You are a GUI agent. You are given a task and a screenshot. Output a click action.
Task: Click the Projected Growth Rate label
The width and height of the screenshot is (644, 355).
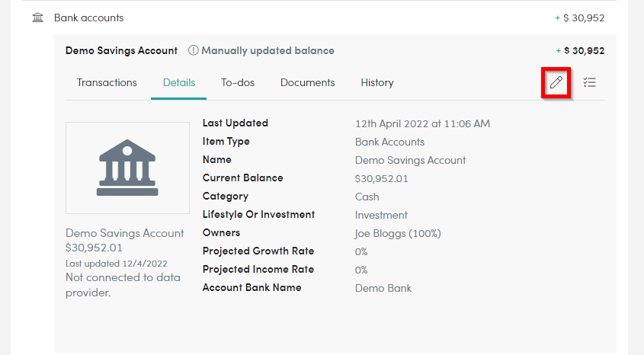coord(258,251)
